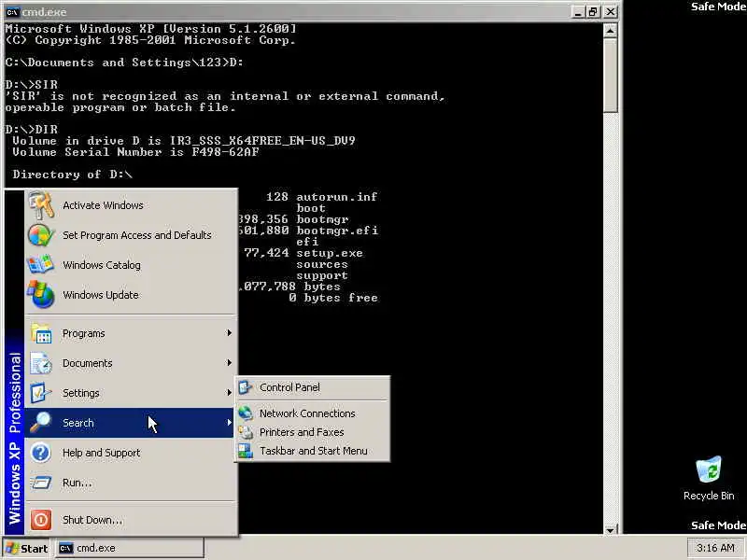This screenshot has width=747, height=560.
Task: Click the cmd.exe icon in the taskbar
Action: [65, 548]
